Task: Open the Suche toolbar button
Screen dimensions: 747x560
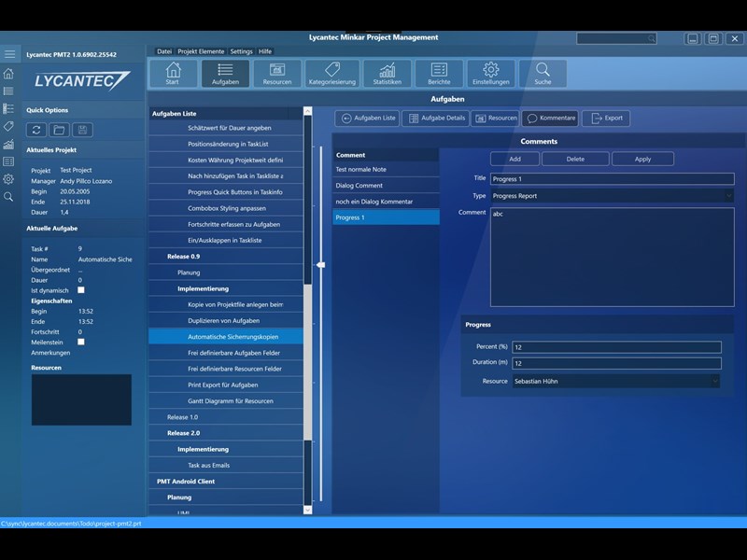Action: pyautogui.click(x=543, y=74)
